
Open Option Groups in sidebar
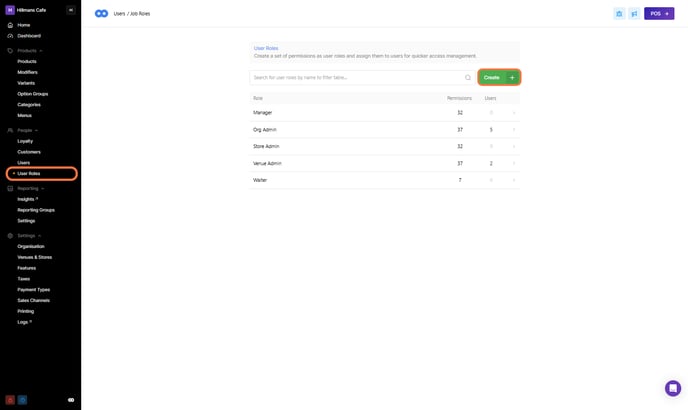click(32, 94)
